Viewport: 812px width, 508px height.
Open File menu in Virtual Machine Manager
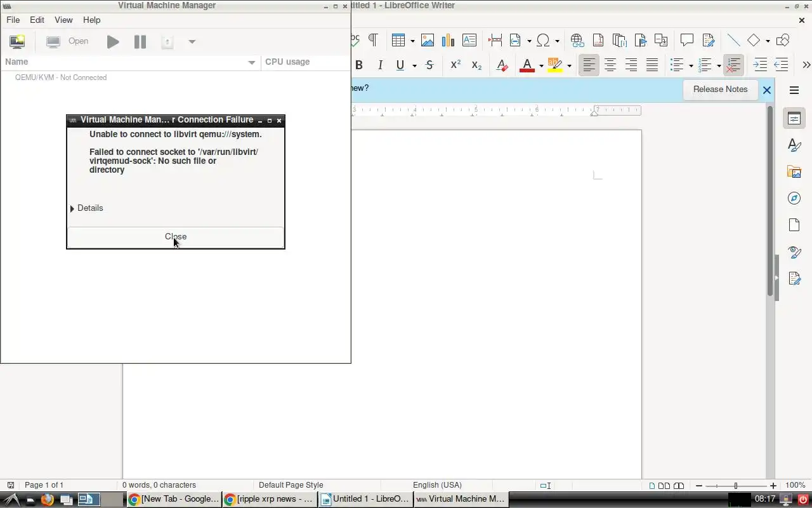(x=13, y=20)
